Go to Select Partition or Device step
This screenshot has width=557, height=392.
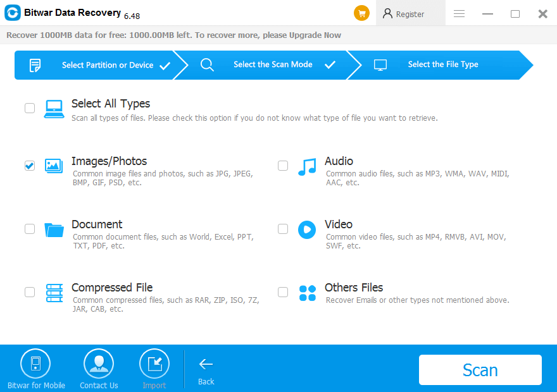[x=95, y=65]
